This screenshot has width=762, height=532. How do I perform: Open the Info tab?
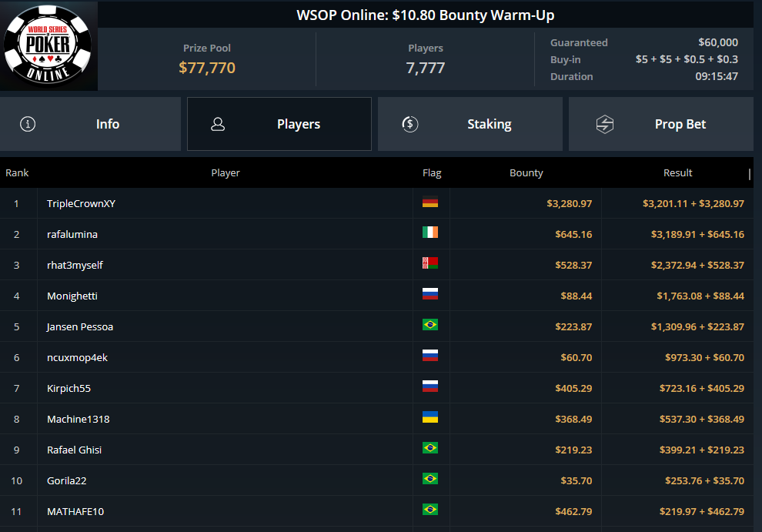90,124
